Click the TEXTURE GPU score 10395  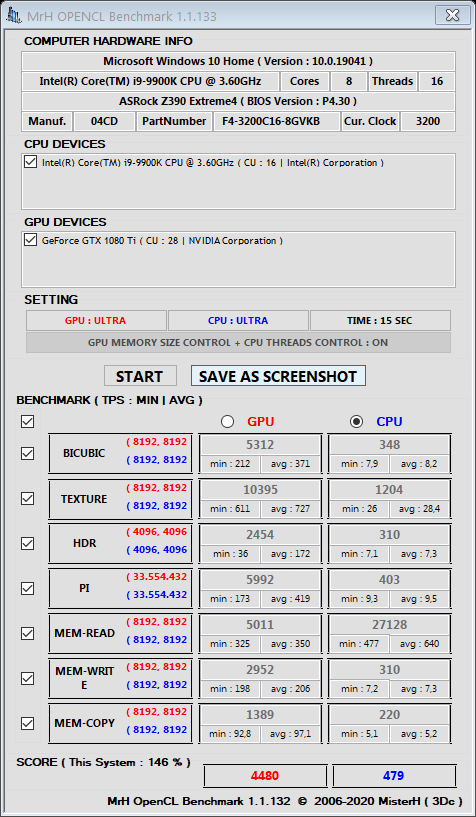[x=259, y=489]
